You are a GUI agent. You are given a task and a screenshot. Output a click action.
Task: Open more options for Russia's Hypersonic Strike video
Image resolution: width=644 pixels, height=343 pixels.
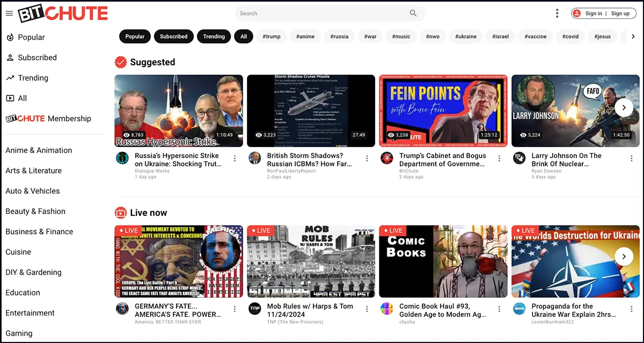[x=235, y=158]
